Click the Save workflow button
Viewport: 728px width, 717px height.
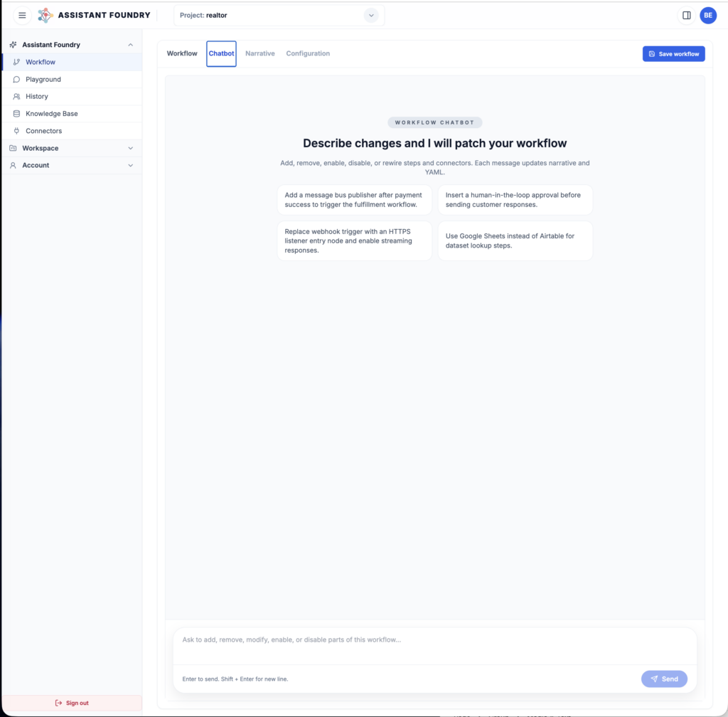point(673,54)
